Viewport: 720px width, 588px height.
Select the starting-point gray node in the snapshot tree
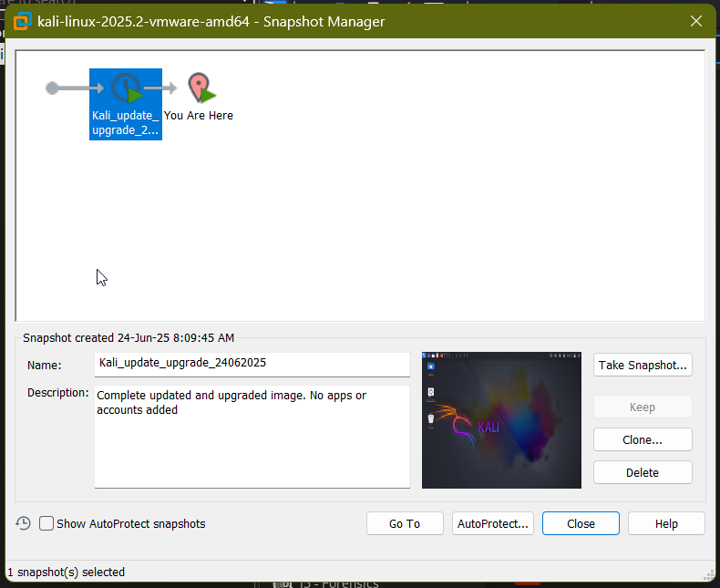coord(52,88)
